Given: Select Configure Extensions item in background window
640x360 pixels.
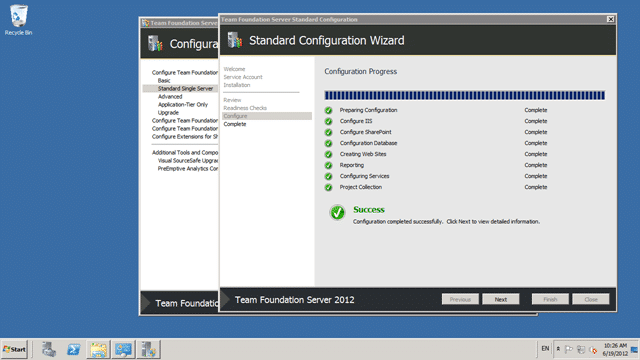Looking at the screenshot, I should (184, 137).
